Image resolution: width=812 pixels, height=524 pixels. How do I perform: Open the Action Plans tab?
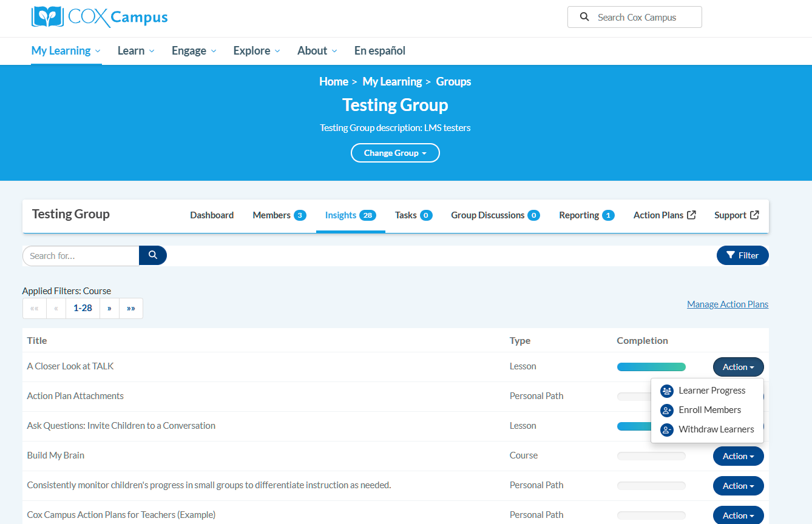point(665,215)
